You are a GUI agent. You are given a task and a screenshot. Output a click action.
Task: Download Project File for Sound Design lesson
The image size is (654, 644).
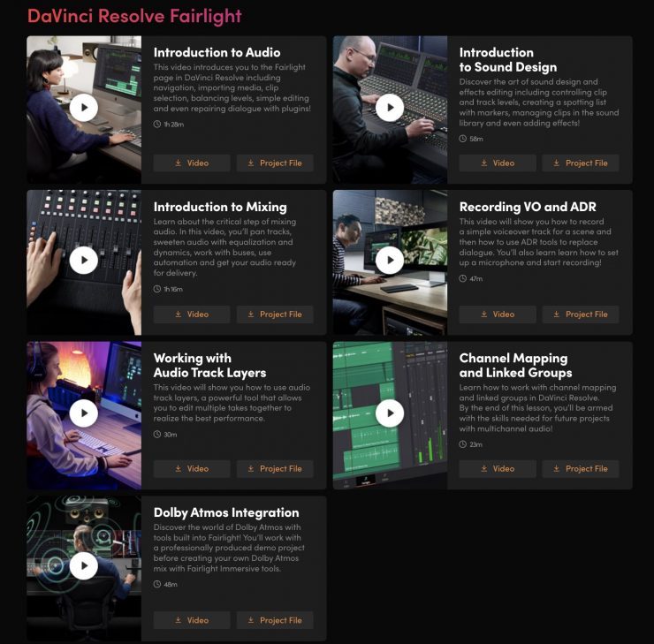[x=581, y=163]
